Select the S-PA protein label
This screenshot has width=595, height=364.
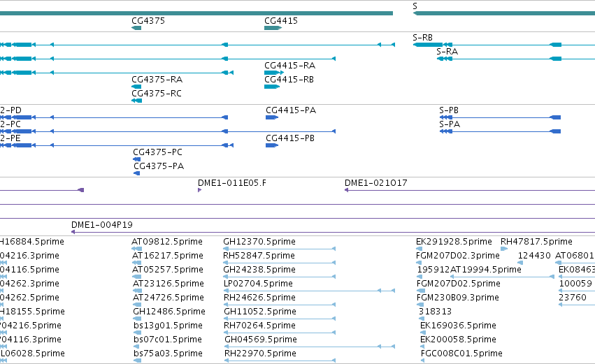(450, 124)
